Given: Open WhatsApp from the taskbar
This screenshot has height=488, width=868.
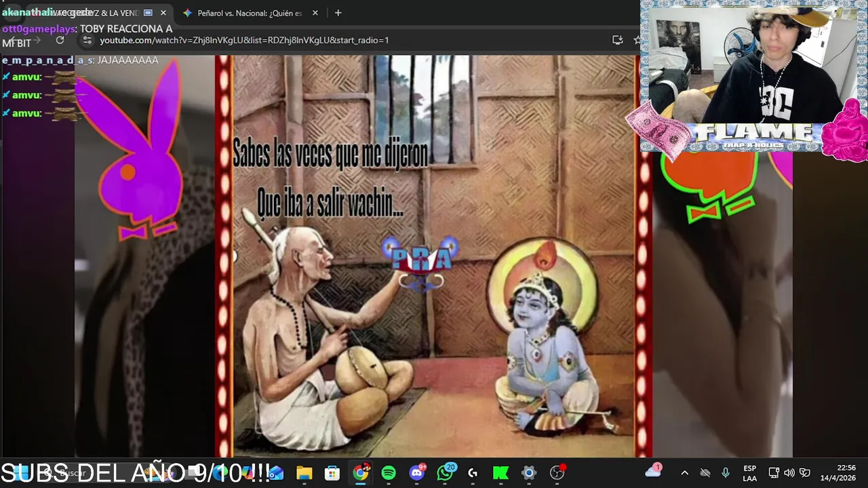Looking at the screenshot, I should [x=445, y=473].
